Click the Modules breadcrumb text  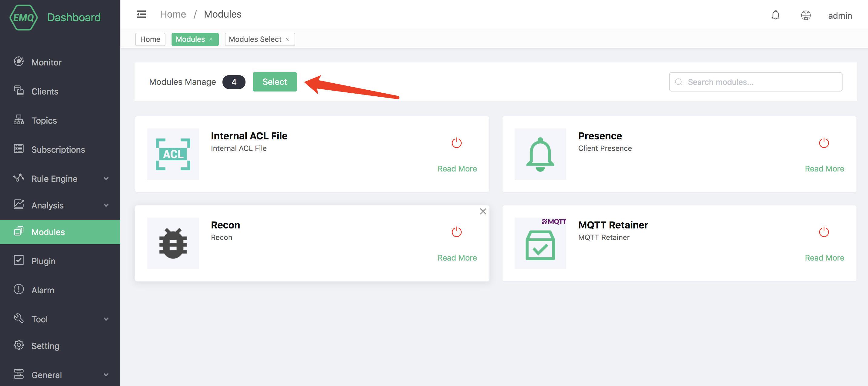(223, 14)
